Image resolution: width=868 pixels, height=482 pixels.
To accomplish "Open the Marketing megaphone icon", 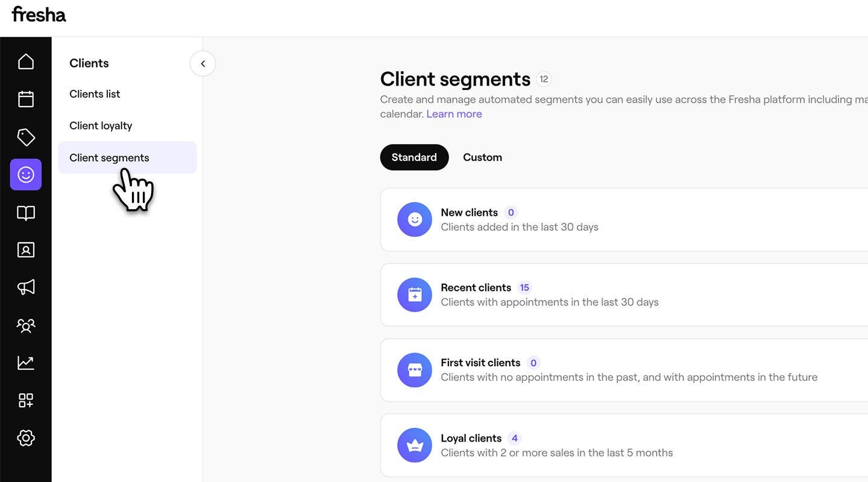I will pos(26,287).
